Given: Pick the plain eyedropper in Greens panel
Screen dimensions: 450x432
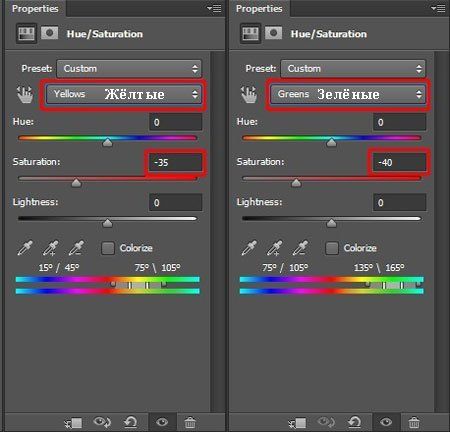Looking at the screenshot, I should 249,248.
